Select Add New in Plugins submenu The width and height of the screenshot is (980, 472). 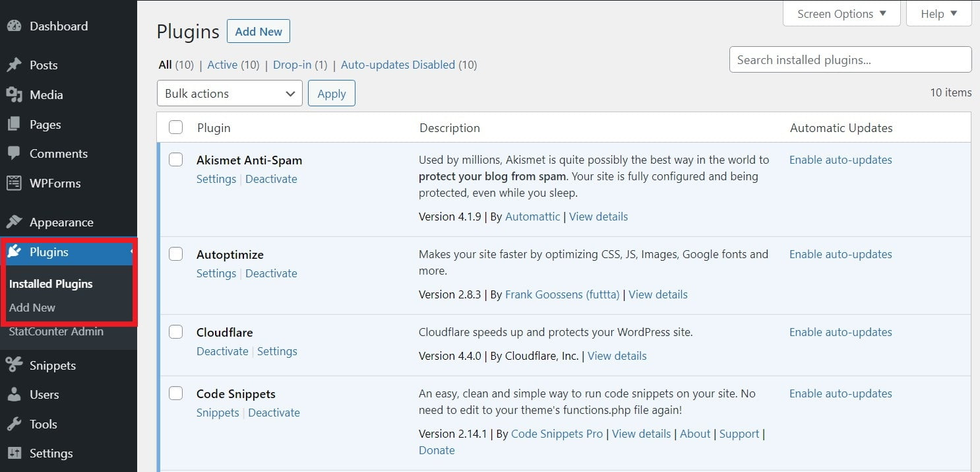point(32,308)
